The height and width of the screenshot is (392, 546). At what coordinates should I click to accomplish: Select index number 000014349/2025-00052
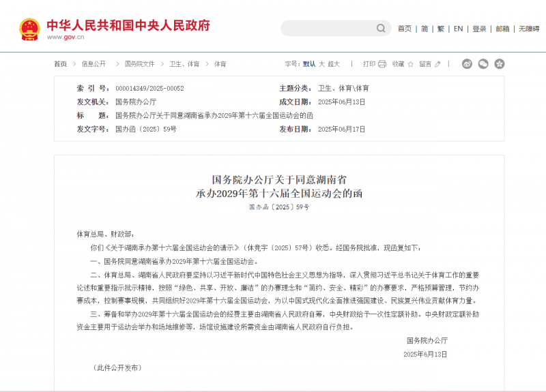click(149, 89)
